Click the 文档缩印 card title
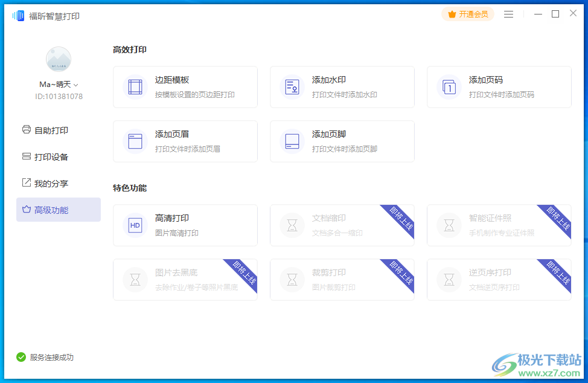Image resolution: width=588 pixels, height=383 pixels. click(329, 218)
